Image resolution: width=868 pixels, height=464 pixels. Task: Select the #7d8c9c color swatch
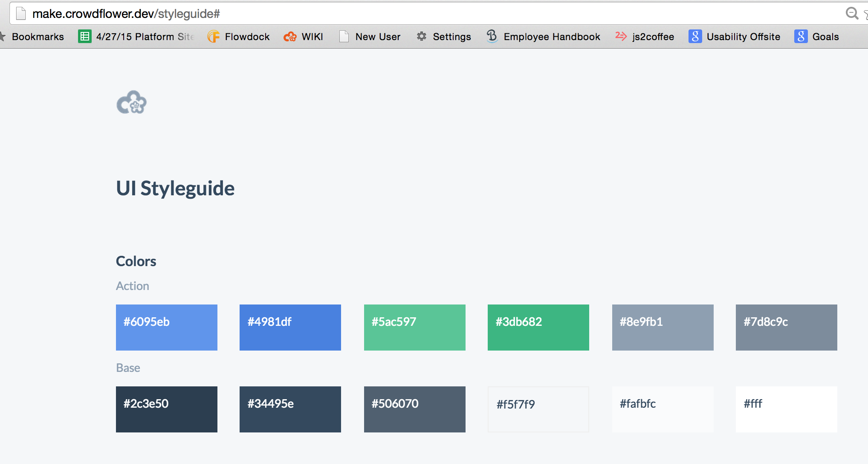tap(787, 328)
